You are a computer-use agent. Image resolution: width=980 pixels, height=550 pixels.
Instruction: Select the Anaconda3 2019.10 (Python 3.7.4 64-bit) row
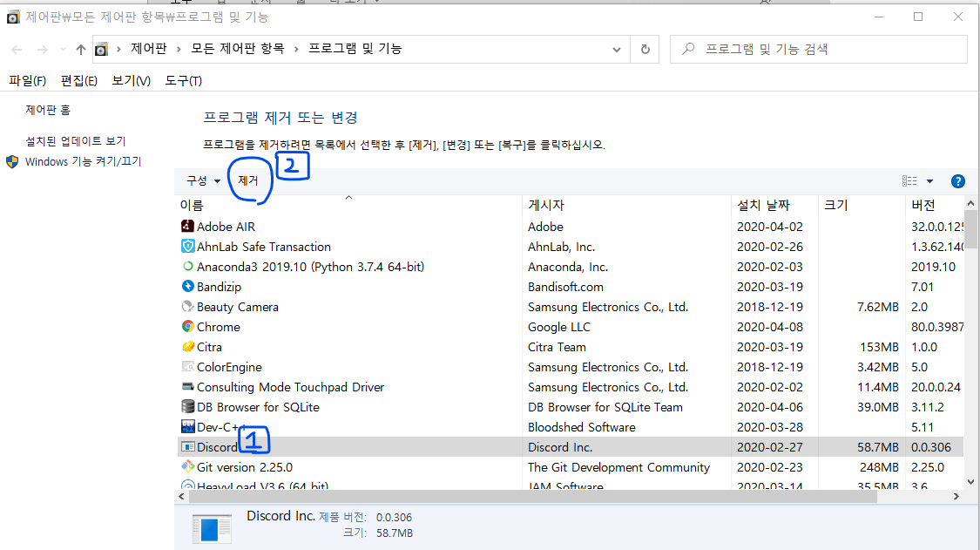pyautogui.click(x=570, y=267)
